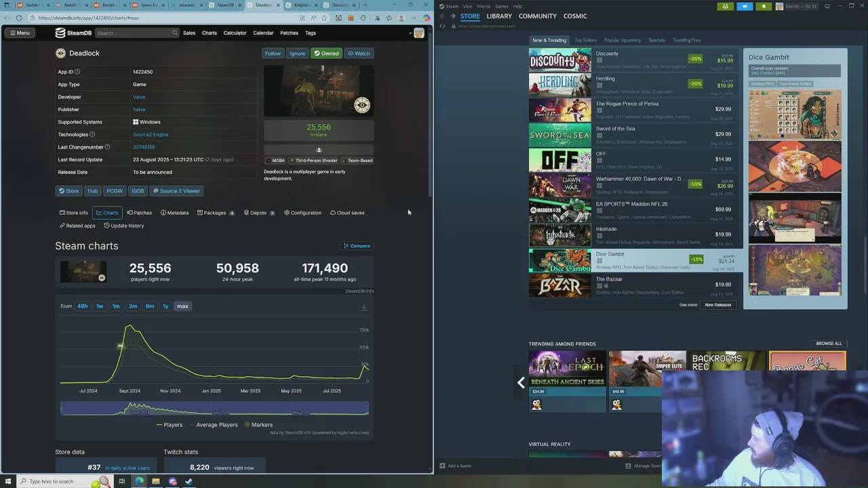Image resolution: width=868 pixels, height=488 pixels.
Task: Click Steam Big Picture mode icon
Action: tap(827, 6)
